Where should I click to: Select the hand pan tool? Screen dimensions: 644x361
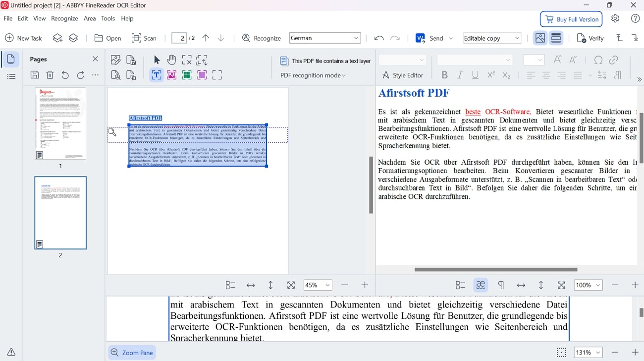coord(172,60)
